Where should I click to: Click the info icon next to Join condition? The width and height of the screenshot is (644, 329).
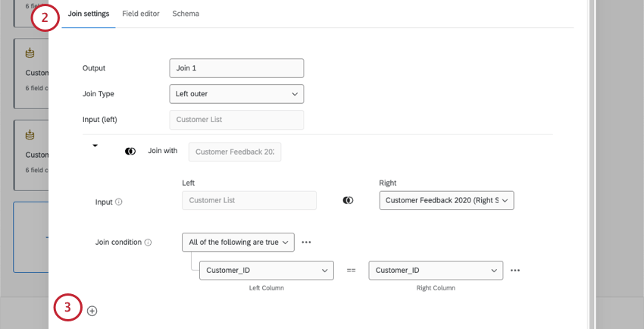click(148, 243)
